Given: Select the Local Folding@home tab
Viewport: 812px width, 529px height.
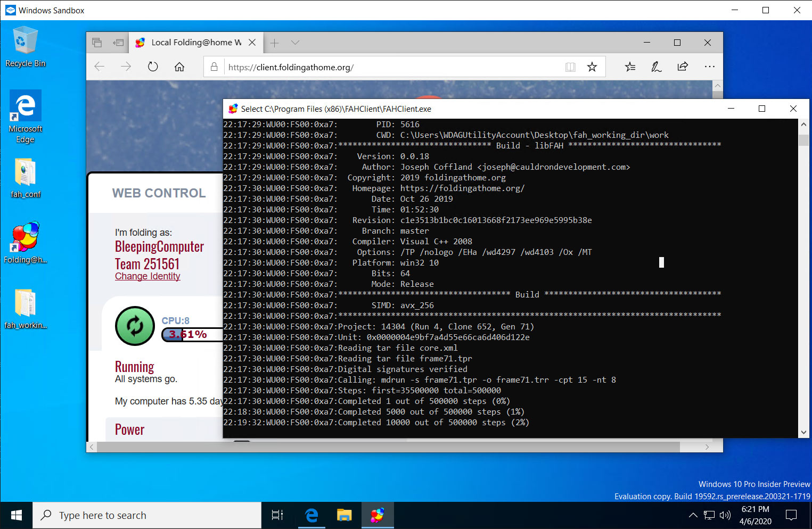Looking at the screenshot, I should click(x=196, y=43).
